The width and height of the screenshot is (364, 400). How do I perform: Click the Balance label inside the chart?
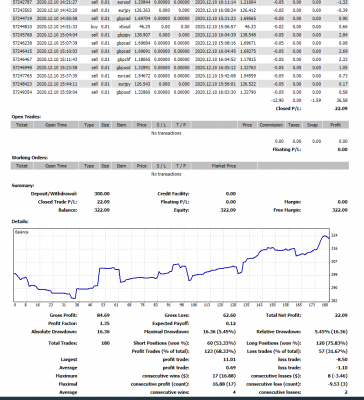pos(21,232)
